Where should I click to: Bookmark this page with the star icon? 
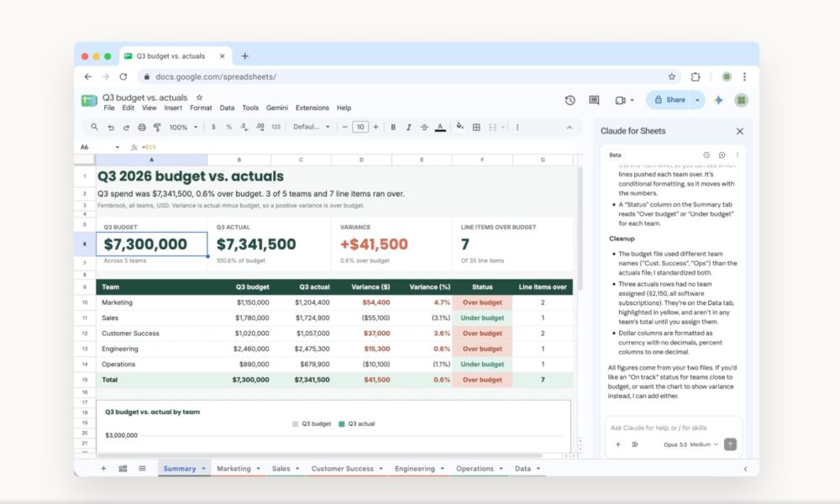(672, 76)
